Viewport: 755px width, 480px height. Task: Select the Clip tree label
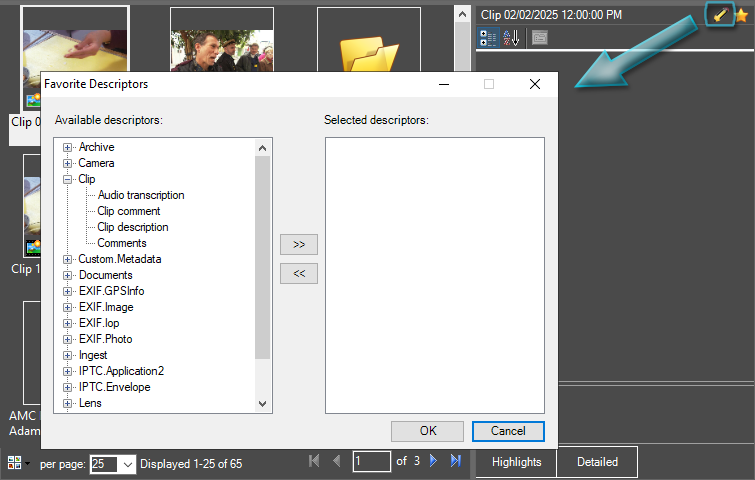(87, 179)
